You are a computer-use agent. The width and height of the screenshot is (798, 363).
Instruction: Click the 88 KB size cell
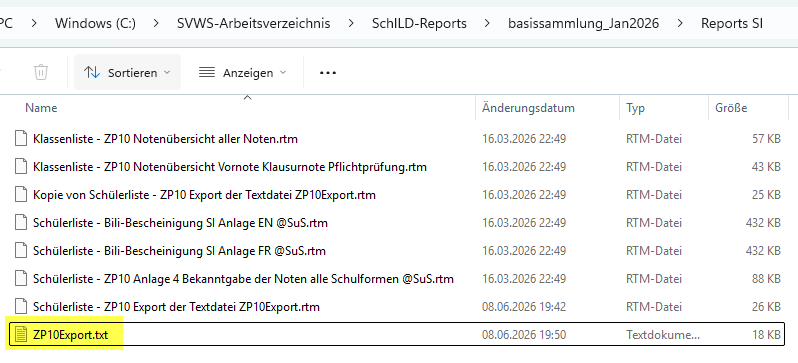[766, 279]
